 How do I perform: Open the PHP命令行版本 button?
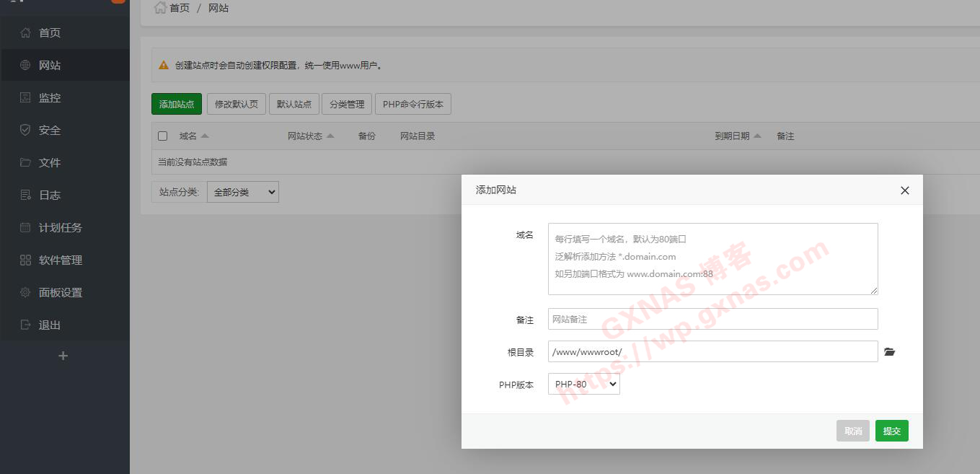click(412, 104)
